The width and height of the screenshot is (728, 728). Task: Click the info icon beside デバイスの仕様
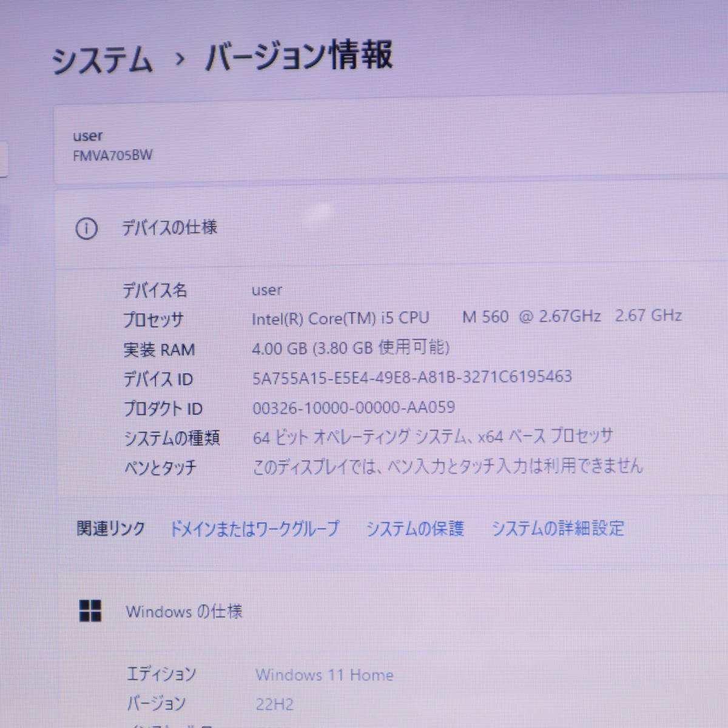click(86, 229)
